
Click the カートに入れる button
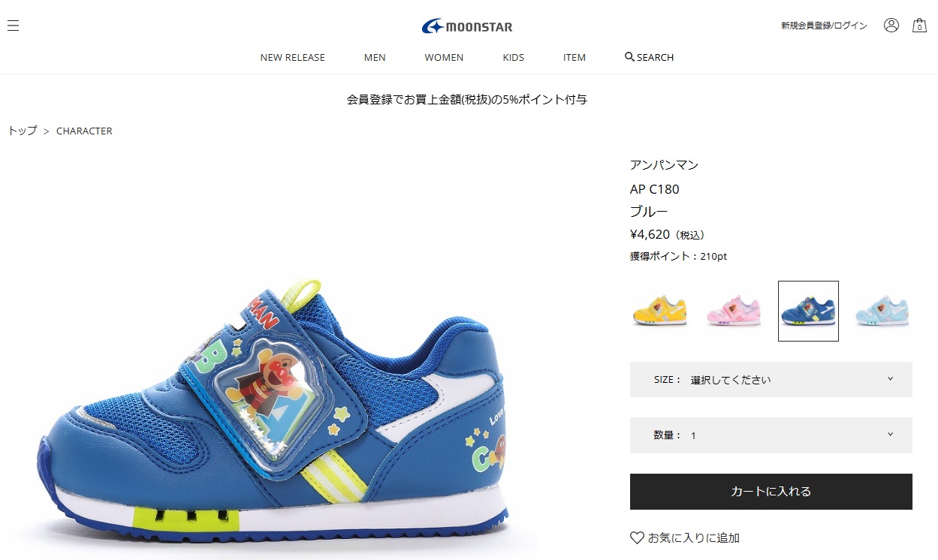[x=771, y=492]
